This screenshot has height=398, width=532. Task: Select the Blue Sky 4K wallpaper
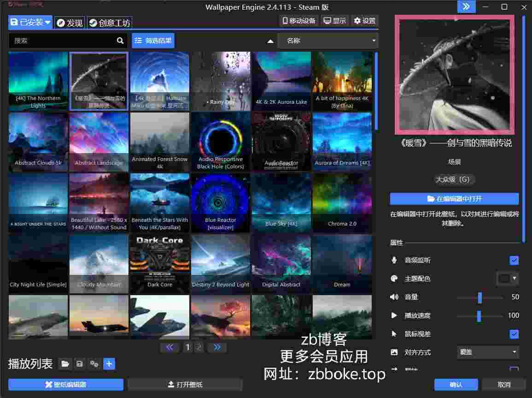tap(281, 203)
